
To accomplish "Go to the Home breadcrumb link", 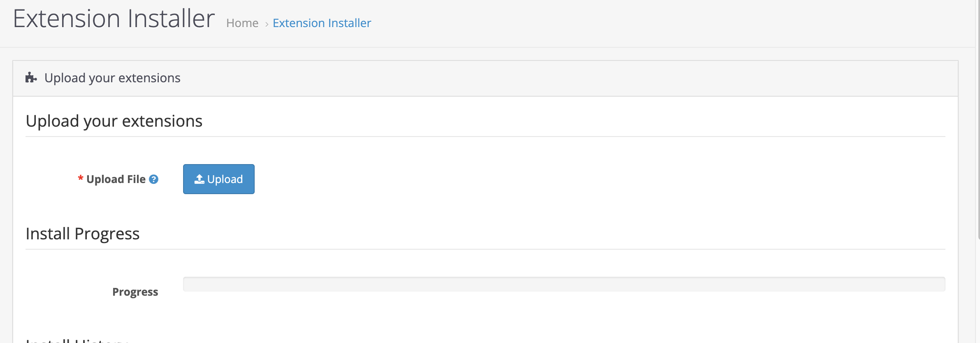I will coord(242,23).
